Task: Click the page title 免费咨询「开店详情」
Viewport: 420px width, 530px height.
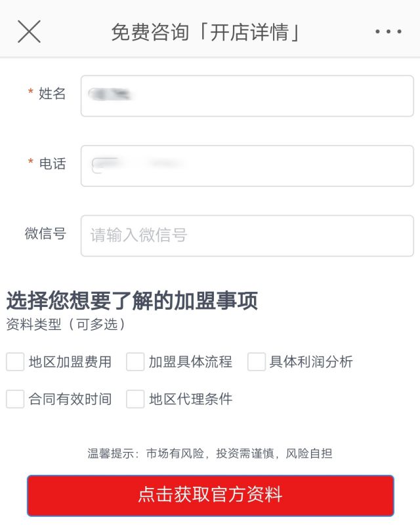Action: coord(205,32)
